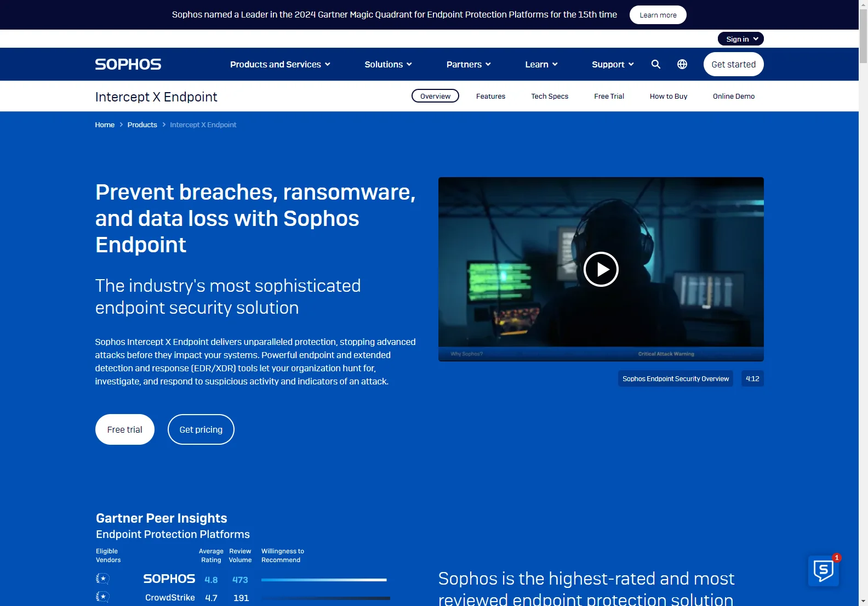Open the globe language selector icon
The width and height of the screenshot is (868, 606).
682,64
